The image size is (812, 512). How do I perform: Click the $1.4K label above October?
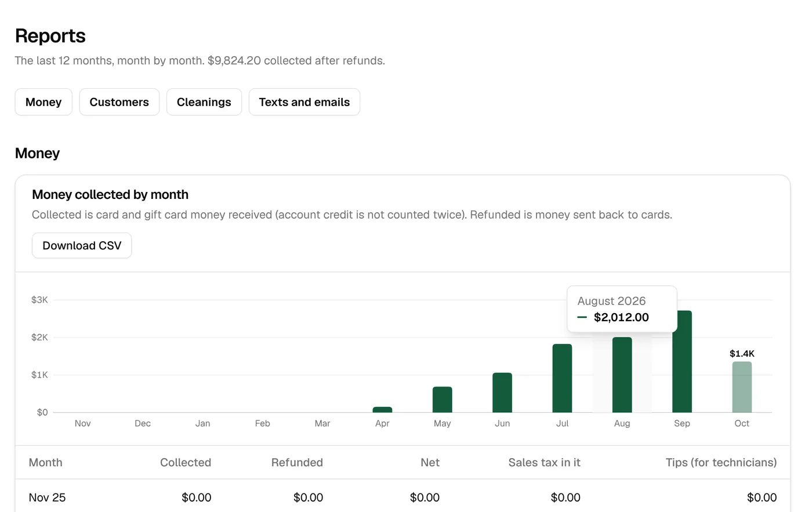742,353
